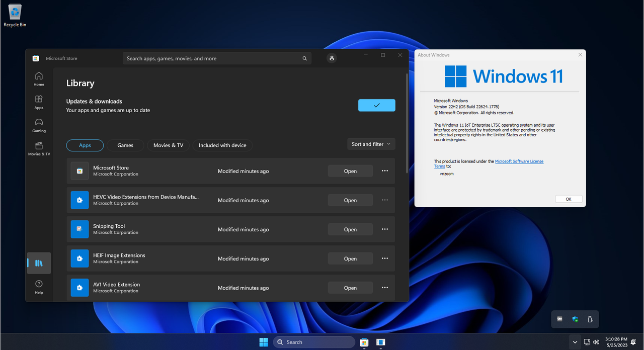This screenshot has height=350, width=644.
Task: Click 'AV1 Video Extension' app name text
Action: click(x=117, y=285)
